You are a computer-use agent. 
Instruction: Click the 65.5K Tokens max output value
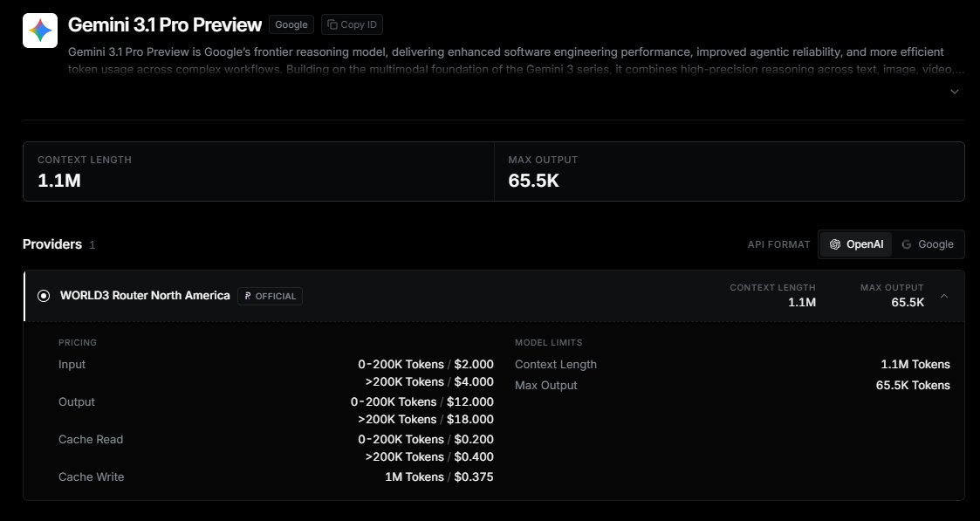pos(913,386)
